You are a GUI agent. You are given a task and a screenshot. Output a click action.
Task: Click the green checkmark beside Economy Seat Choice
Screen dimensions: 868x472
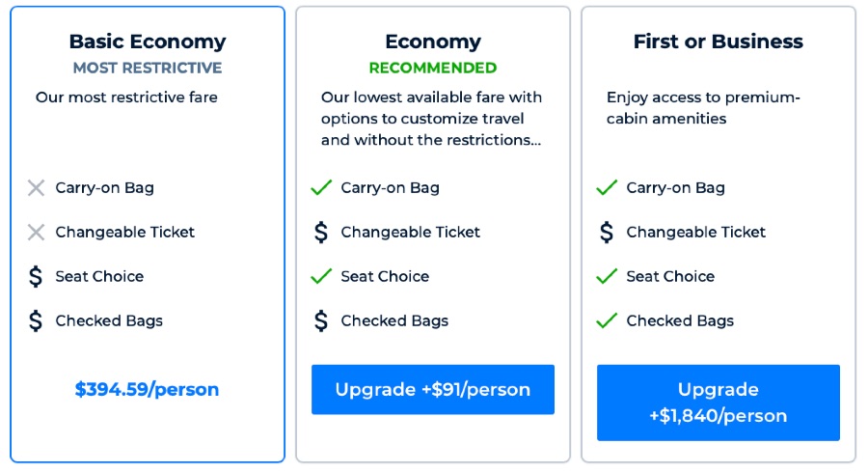(321, 277)
